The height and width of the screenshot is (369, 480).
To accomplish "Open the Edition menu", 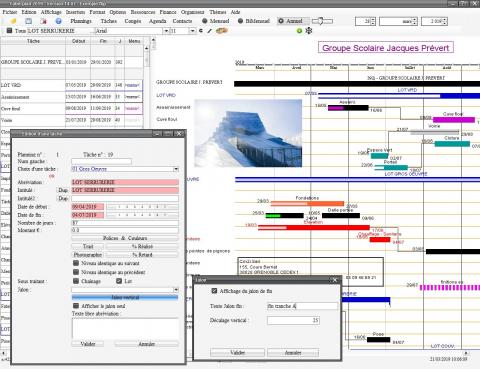I will [x=29, y=12].
